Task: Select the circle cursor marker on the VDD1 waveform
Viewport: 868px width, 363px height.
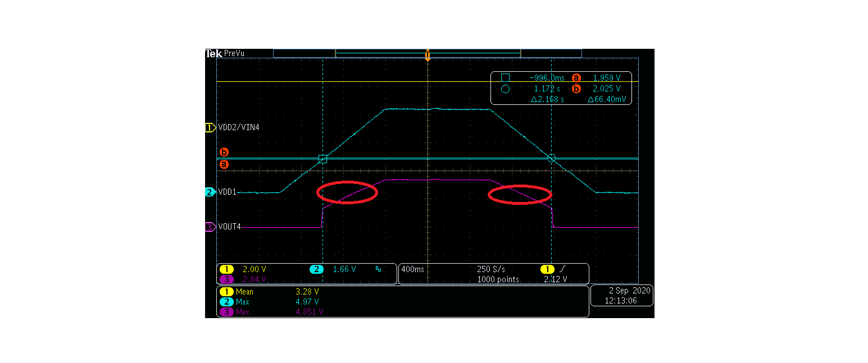Action: click(x=552, y=158)
